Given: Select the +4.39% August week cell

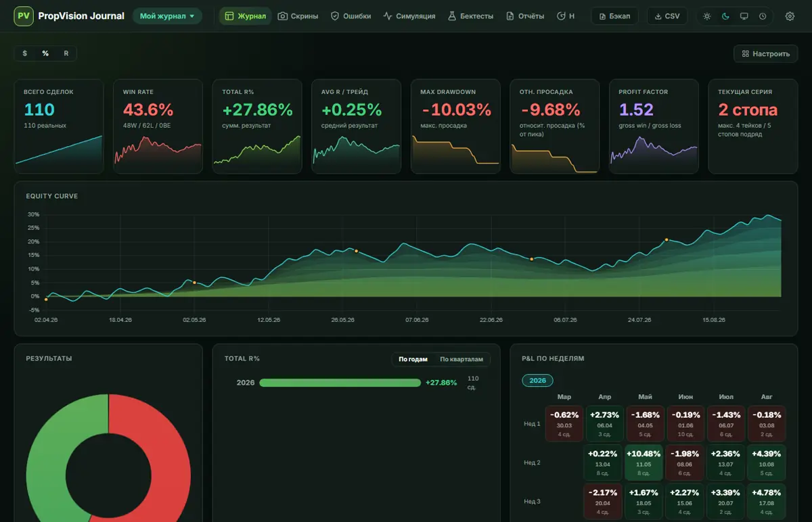Looking at the screenshot, I should pos(767,462).
